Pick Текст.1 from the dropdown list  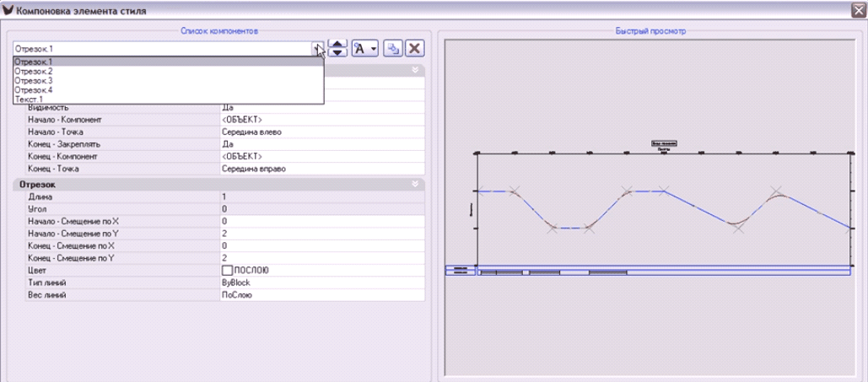point(30,100)
